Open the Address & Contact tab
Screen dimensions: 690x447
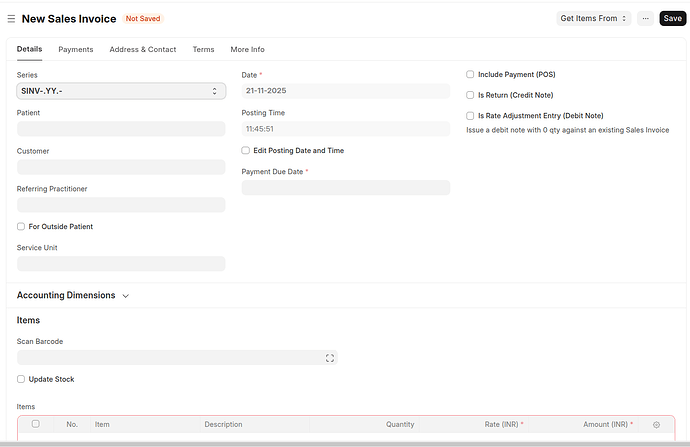point(142,49)
